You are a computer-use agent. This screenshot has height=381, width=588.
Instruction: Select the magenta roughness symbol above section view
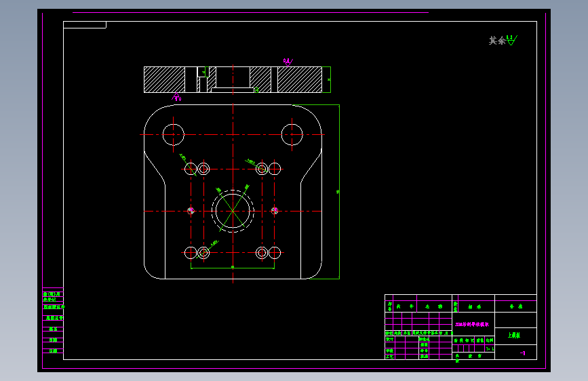pos(288,62)
